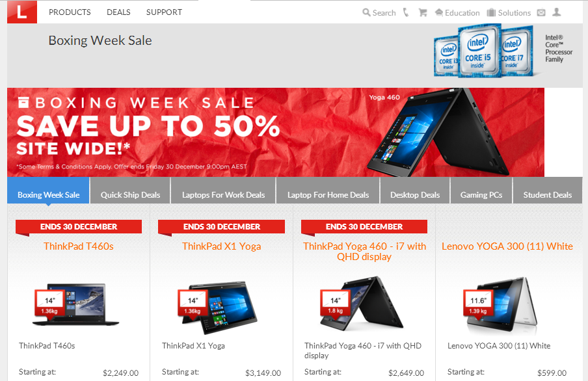Click the Boxing Week Sale hero banner

coord(276,132)
